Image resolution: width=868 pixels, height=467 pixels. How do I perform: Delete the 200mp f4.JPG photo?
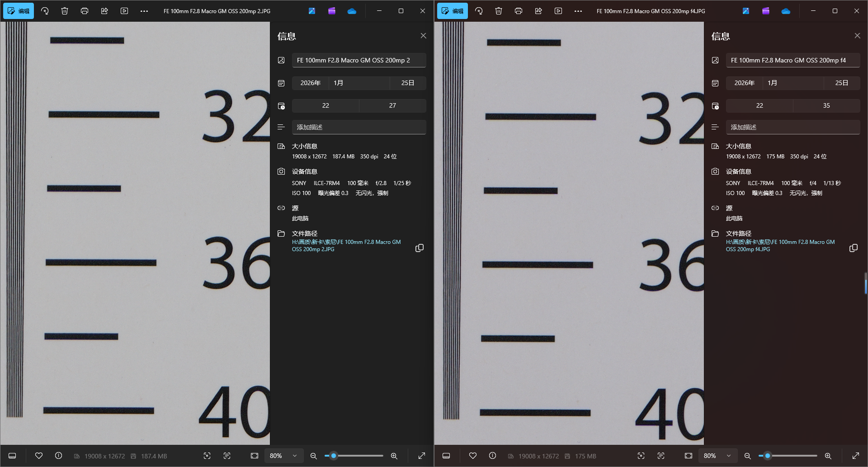tap(499, 11)
